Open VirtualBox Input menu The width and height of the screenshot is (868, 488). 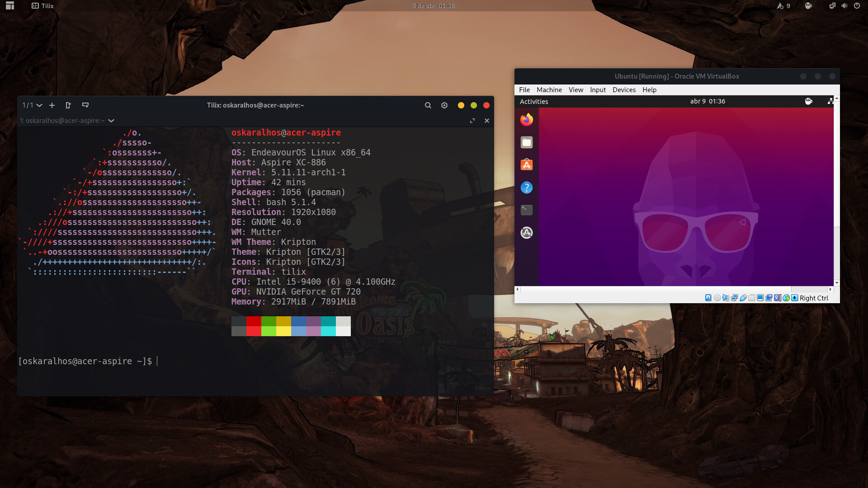point(598,90)
